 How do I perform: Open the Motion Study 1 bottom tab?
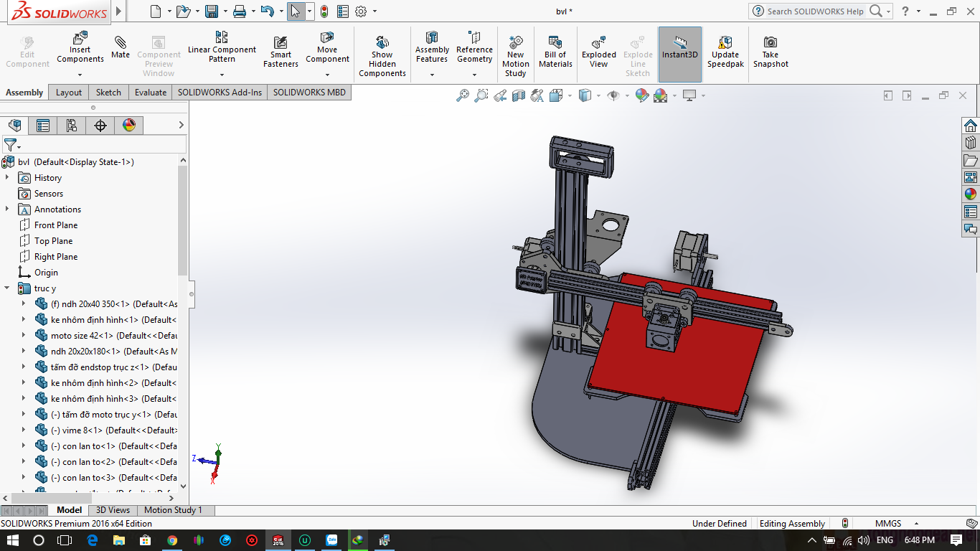[x=173, y=510]
